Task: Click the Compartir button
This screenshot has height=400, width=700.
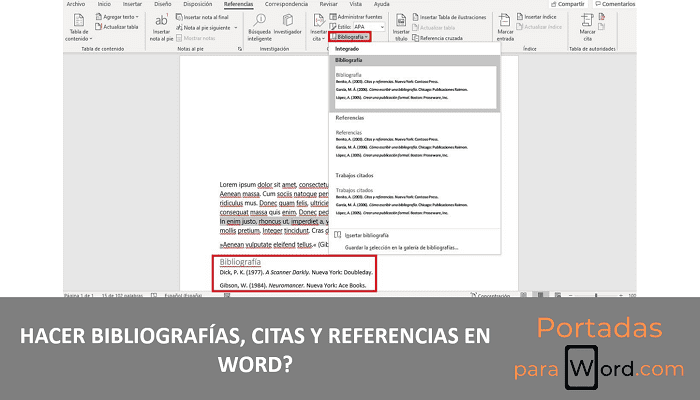Action: click(x=568, y=4)
